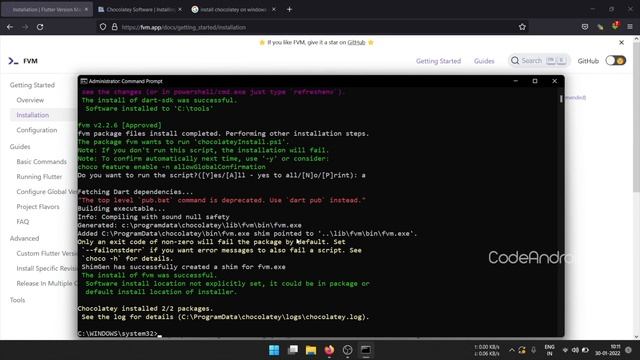
Task: Open Overview in the sidebar
Action: (x=30, y=100)
